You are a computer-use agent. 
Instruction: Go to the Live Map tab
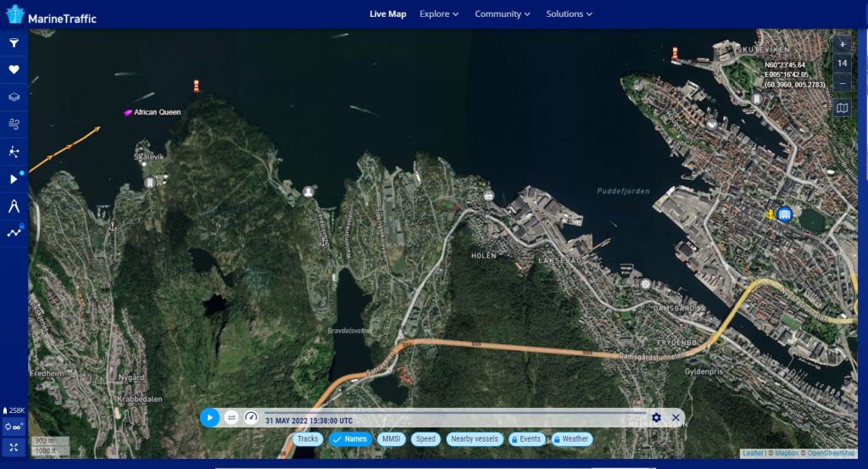(x=387, y=14)
